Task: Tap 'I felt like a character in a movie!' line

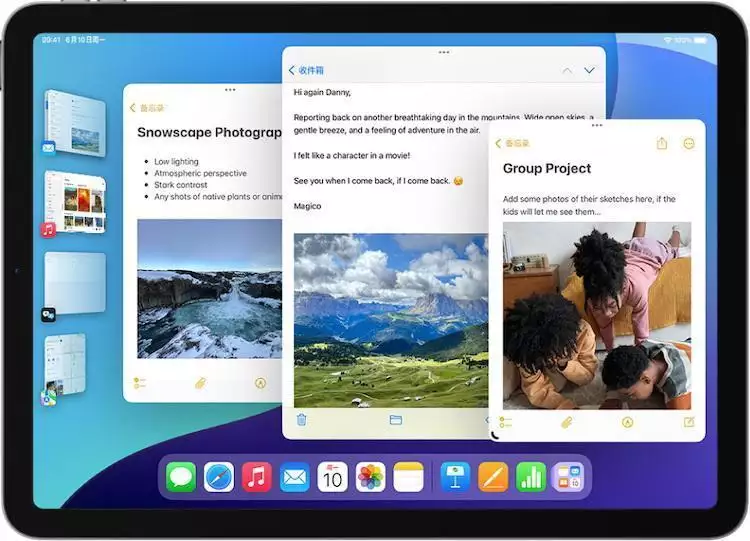Action: [352, 155]
